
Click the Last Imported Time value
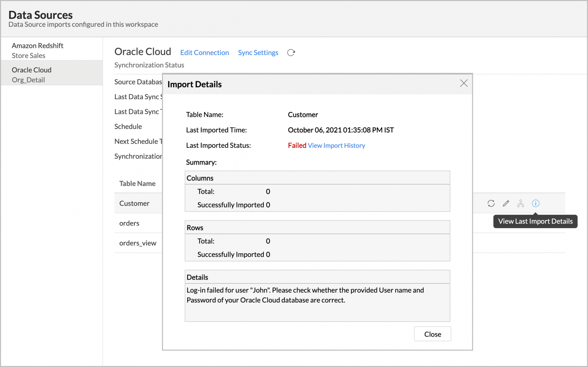(x=341, y=130)
